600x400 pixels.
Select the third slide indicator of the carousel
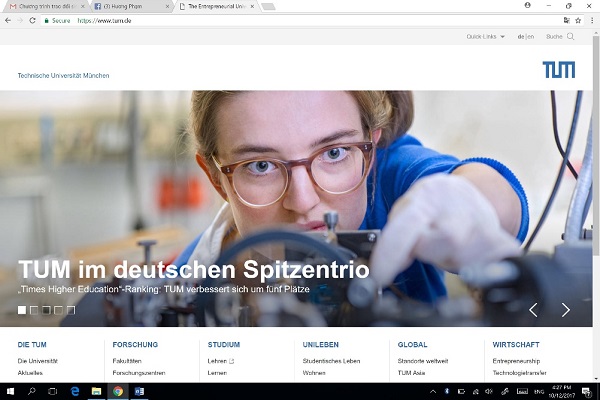(46, 310)
